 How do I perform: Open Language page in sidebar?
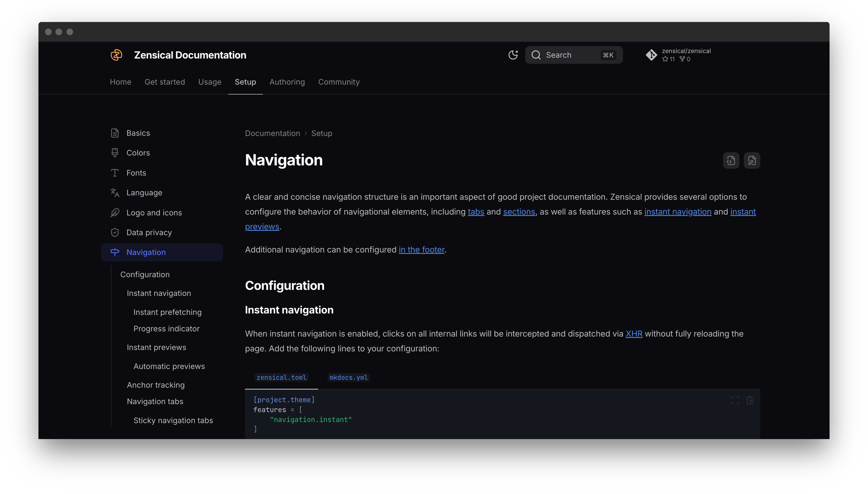coord(144,193)
